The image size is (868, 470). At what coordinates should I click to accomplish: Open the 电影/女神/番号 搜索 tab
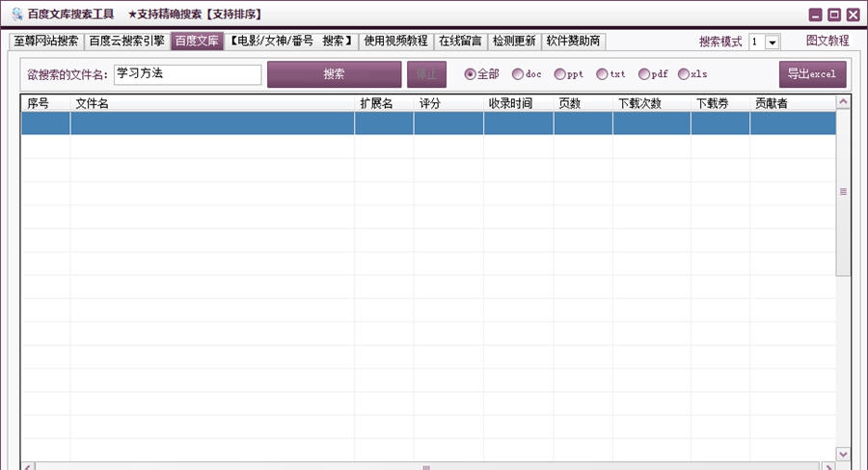coord(291,41)
